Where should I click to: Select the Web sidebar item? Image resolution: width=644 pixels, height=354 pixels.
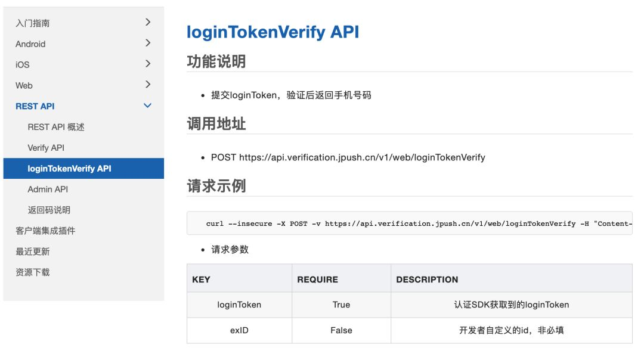point(24,85)
